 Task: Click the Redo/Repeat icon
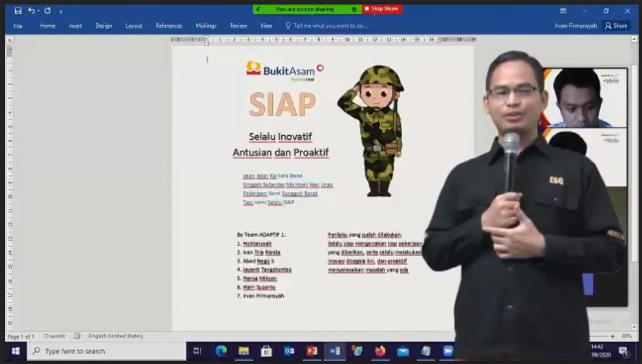(x=47, y=10)
